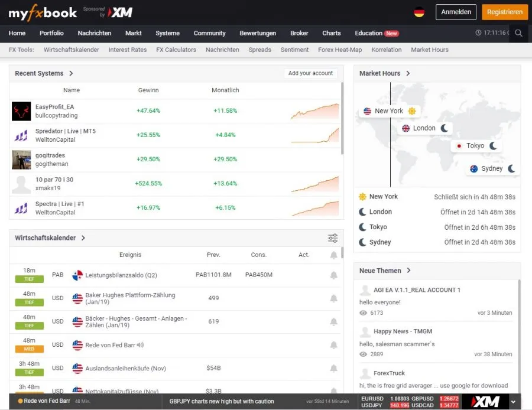This screenshot has height=410, width=532.
Task: Click the XM sponsor logo in the bottom bar
Action: (486, 402)
